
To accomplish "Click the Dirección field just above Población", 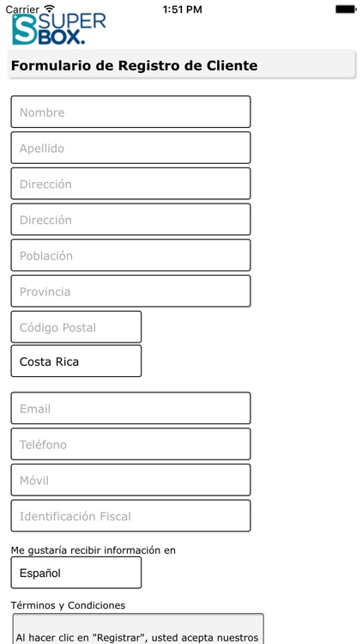I will (x=130, y=219).
